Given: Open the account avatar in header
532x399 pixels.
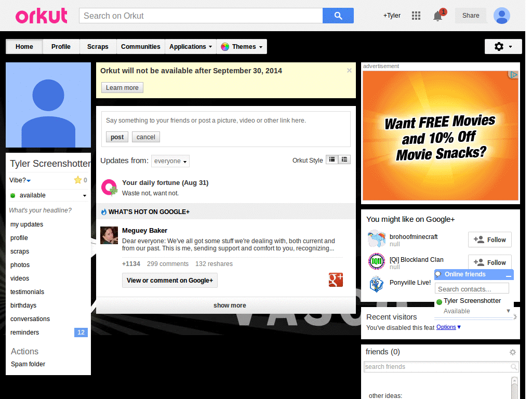Looking at the screenshot, I should coord(501,16).
